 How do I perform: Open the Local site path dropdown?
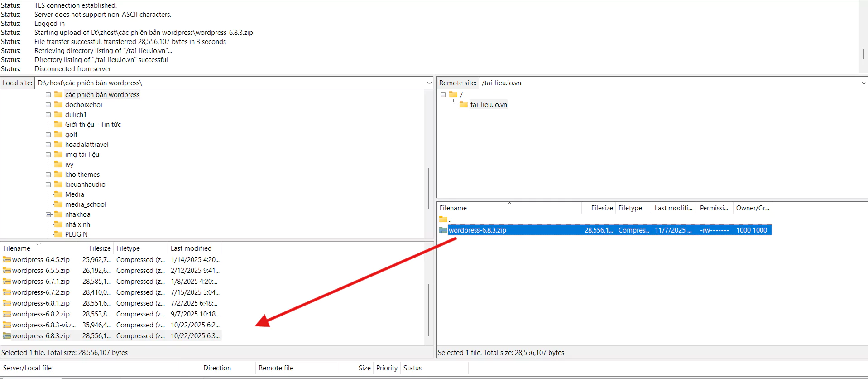pos(429,83)
